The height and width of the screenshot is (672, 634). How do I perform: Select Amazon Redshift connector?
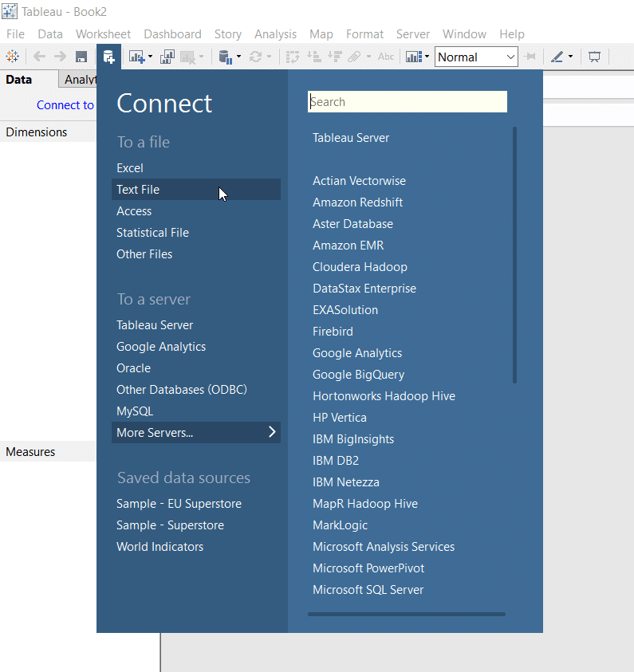pos(358,202)
